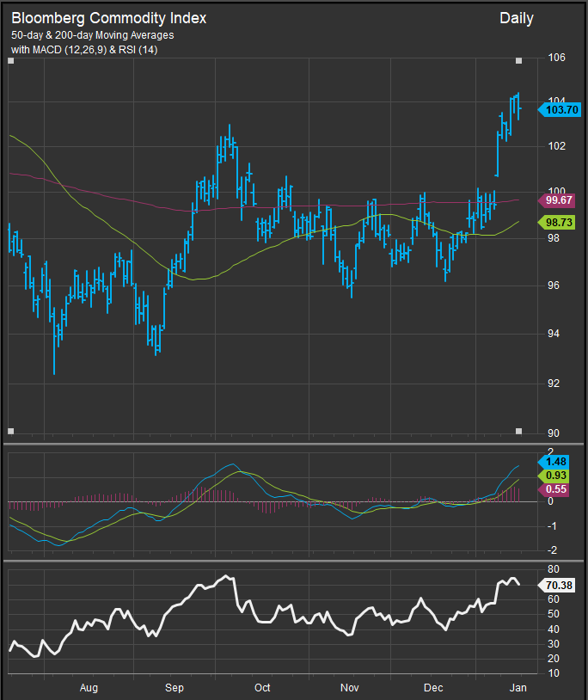Click the 30 RSI axis label
Image resolution: width=588 pixels, height=700 pixels.
tap(554, 644)
